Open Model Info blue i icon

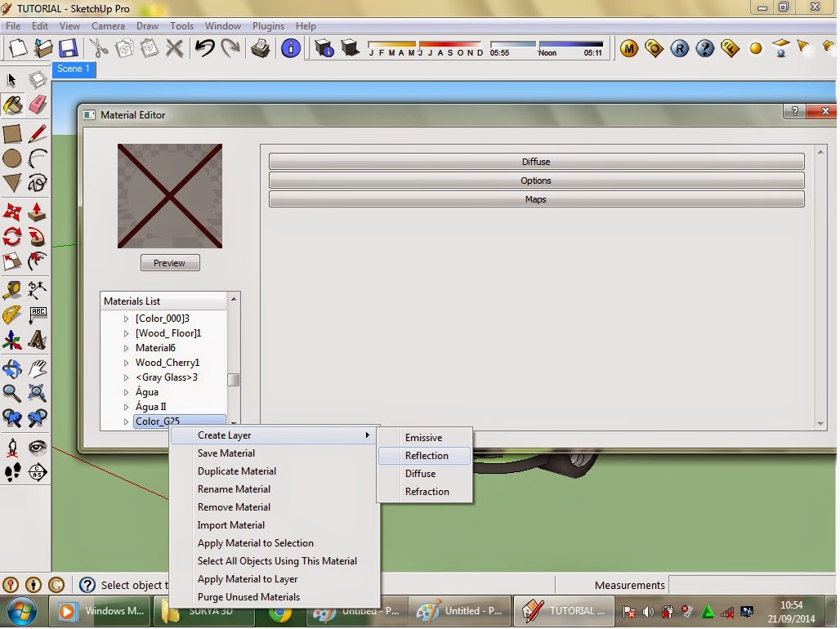point(290,48)
